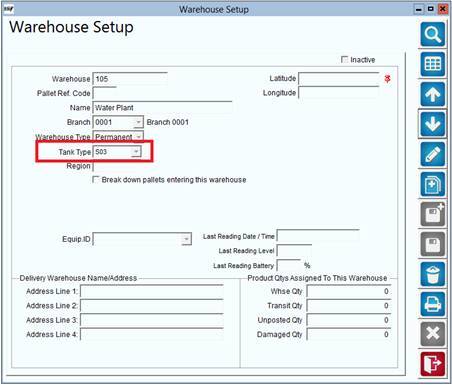This screenshot has width=452, height=385.
Task: Go to next record with down arrow
Action: (x=433, y=124)
